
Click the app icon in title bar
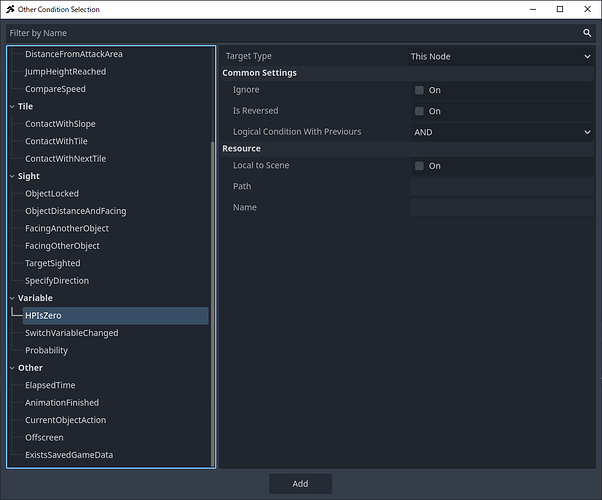point(10,9)
